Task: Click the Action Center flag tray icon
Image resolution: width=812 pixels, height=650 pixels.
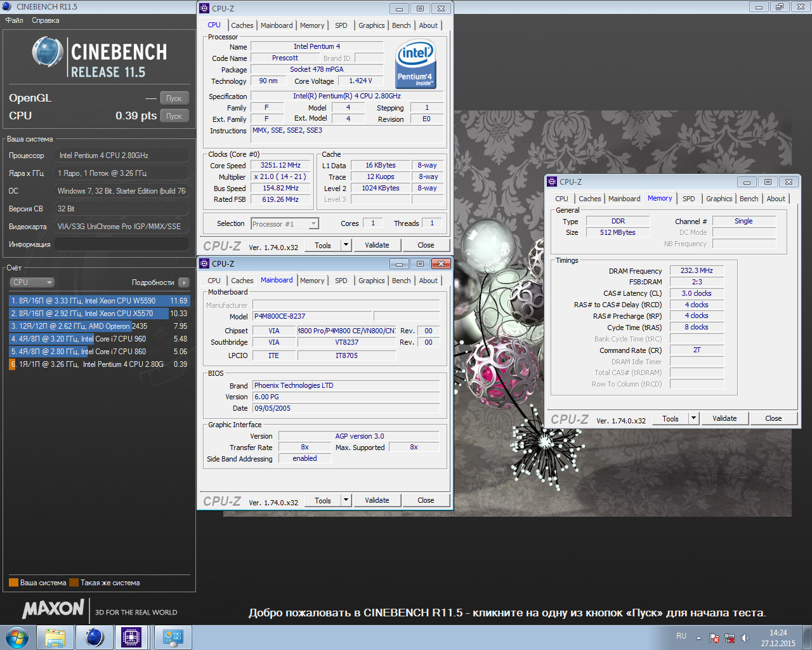Action: 714,638
